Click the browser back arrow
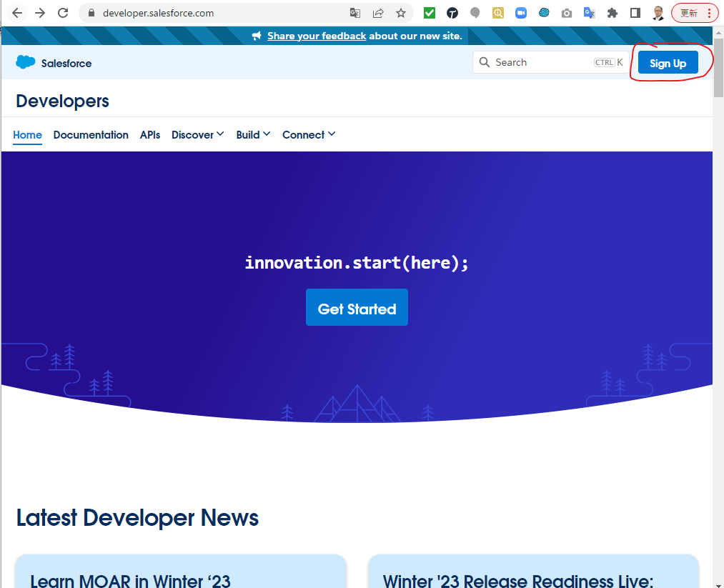Screen dimensions: 724x588 point(17,13)
